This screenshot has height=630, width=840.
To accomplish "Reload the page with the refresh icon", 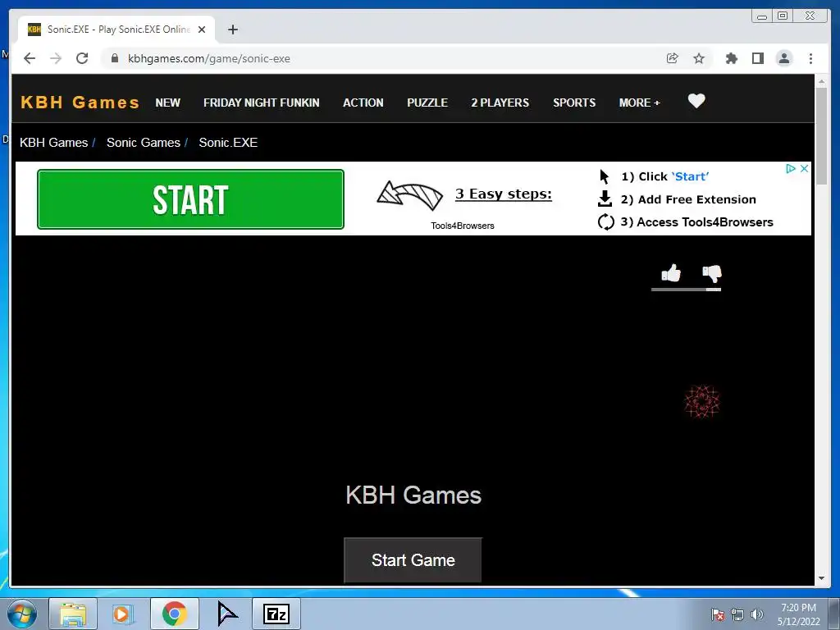I will 82,58.
